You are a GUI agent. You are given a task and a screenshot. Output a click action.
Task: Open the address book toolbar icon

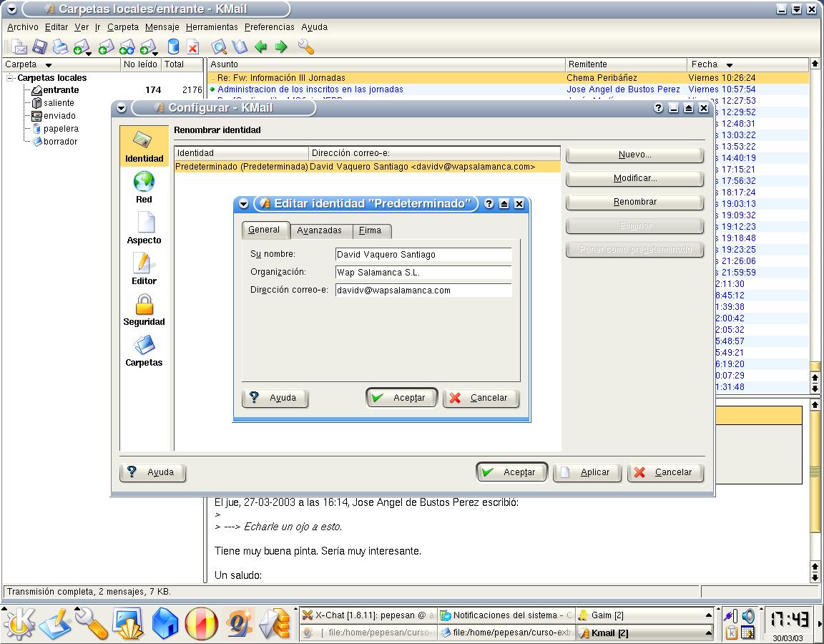[240, 47]
